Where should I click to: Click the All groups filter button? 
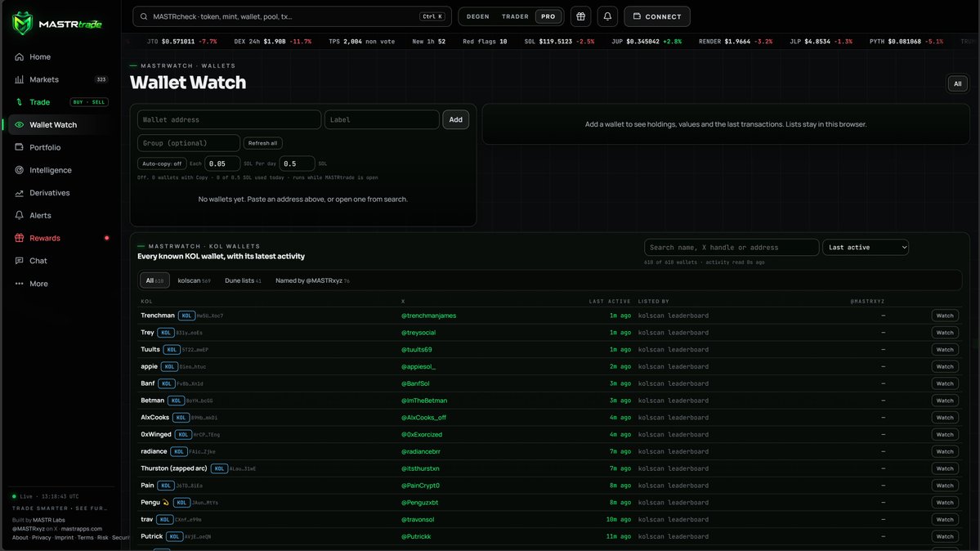click(x=957, y=84)
